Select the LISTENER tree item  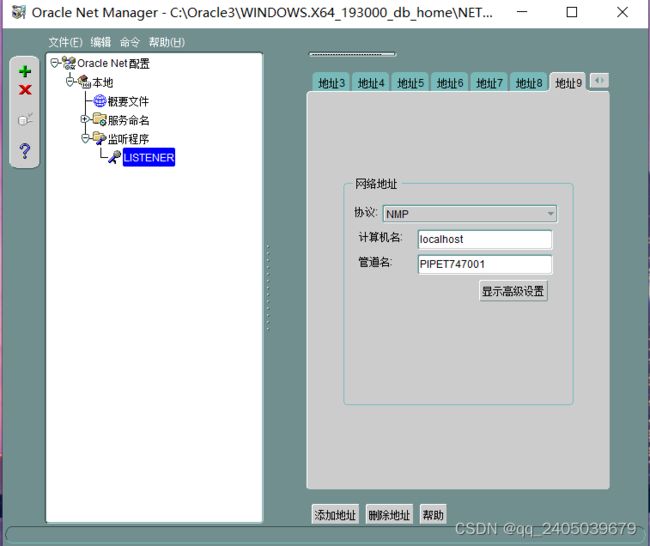point(149,157)
